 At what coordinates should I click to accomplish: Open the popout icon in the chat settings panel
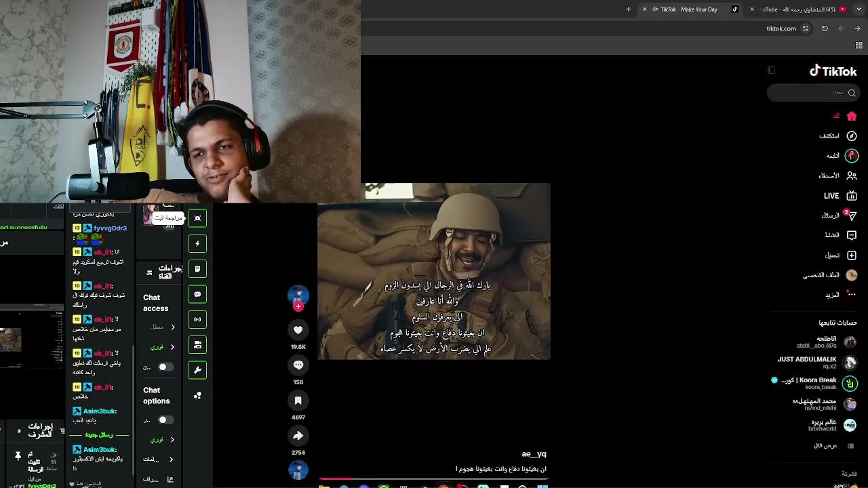point(170,480)
